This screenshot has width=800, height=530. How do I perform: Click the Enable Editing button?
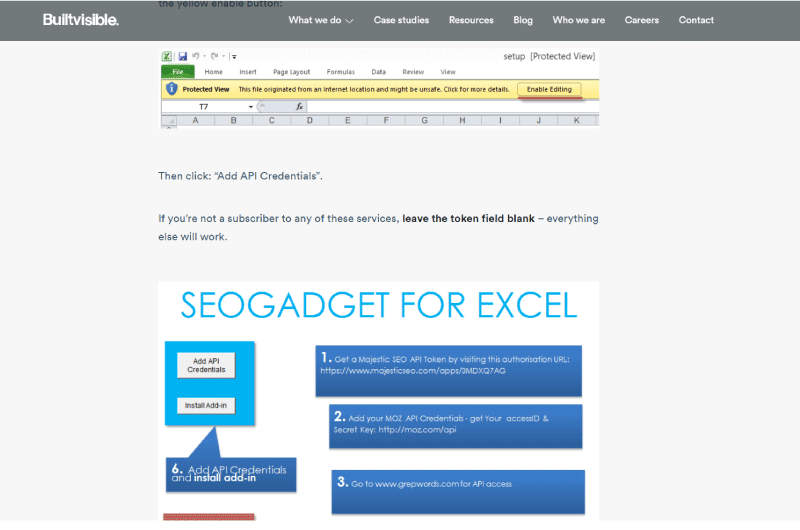[549, 89]
